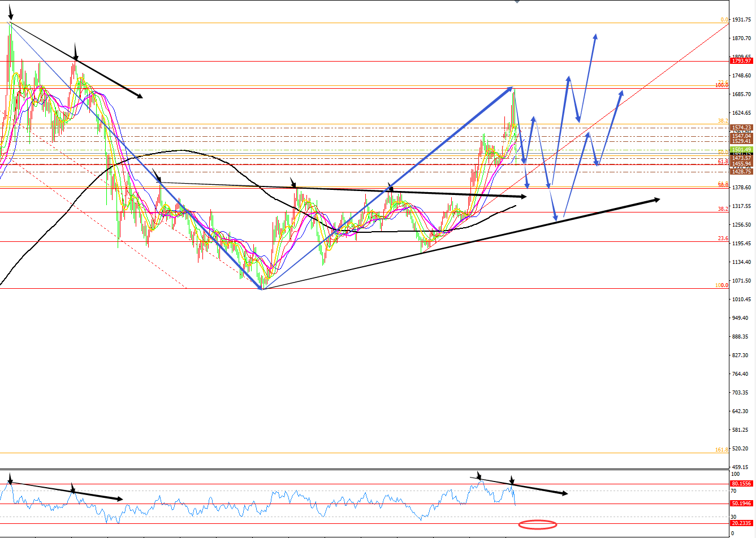Select the RSI 20.2335 level label

tap(741, 523)
